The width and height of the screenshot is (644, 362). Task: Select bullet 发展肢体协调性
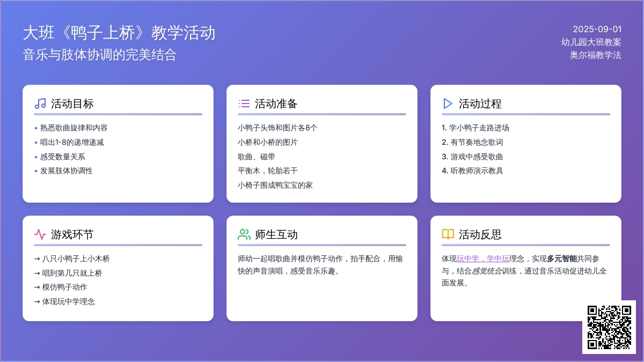tap(67, 171)
